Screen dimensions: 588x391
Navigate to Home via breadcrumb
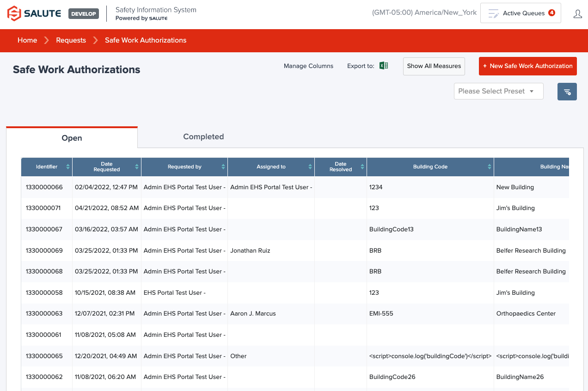click(x=27, y=40)
